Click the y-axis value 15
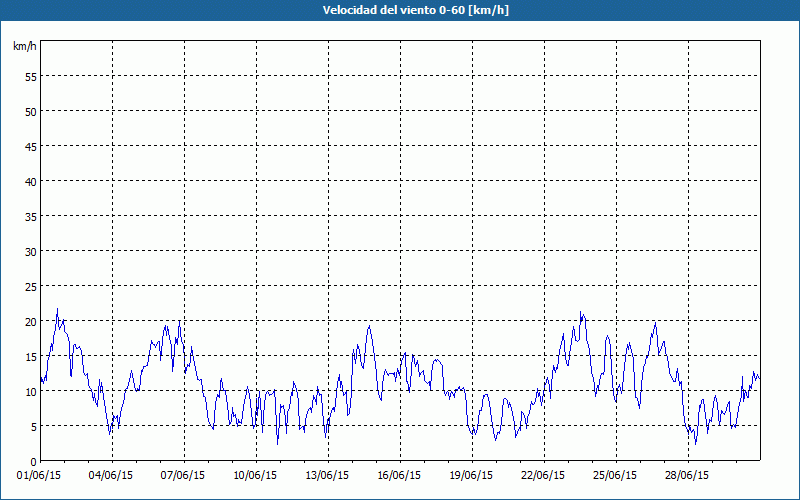The image size is (800, 500). tap(31, 357)
